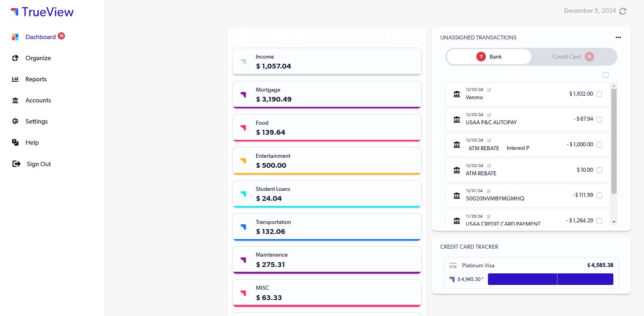Open the Income $1,057.04 card

(327, 61)
